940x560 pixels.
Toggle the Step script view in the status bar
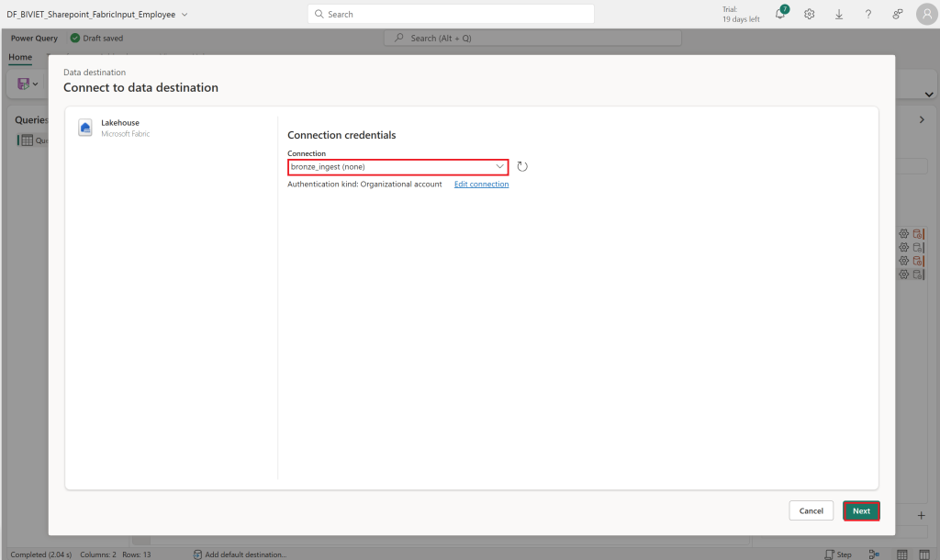point(838,554)
